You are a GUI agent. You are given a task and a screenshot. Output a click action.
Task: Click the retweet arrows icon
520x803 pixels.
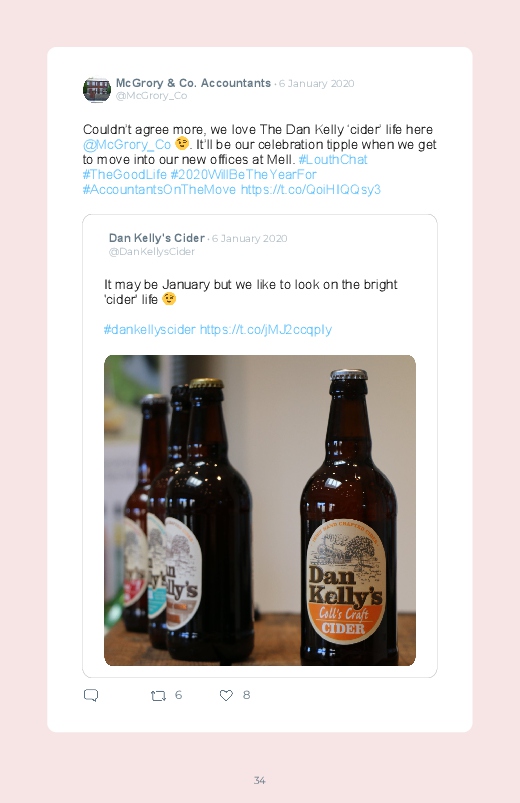coord(158,695)
